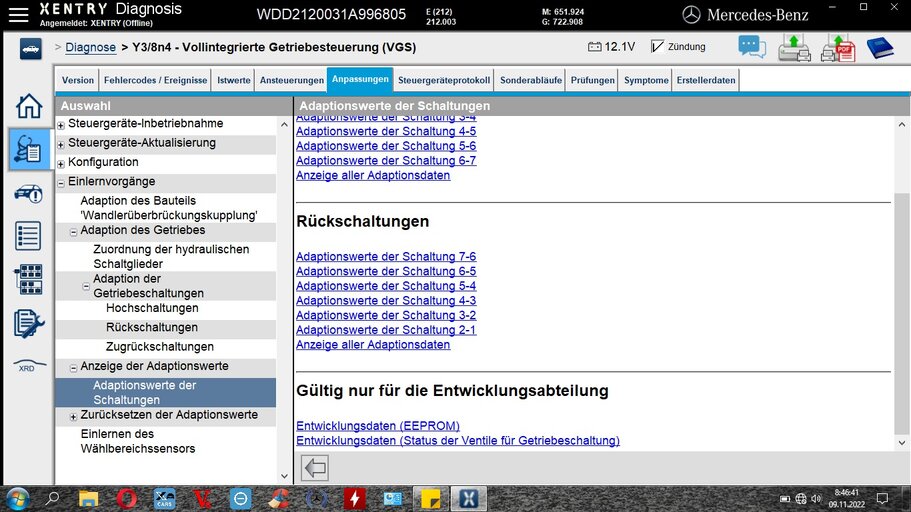Open the action center notification icon
This screenshot has width=911, height=512.
pos(883,499)
